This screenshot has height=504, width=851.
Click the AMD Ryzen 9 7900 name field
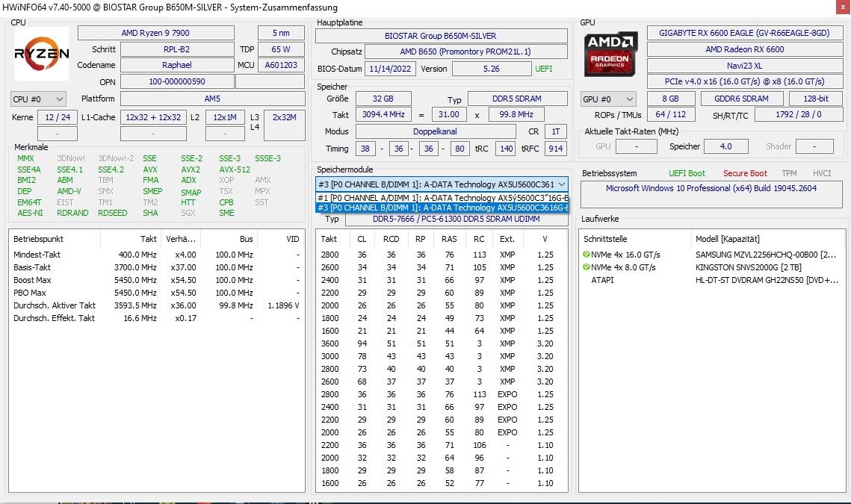(x=155, y=33)
